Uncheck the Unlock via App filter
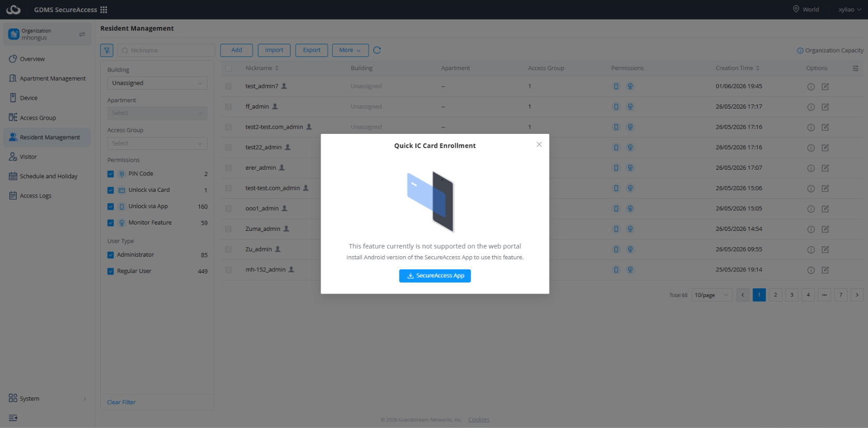The image size is (868, 428). 111,207
